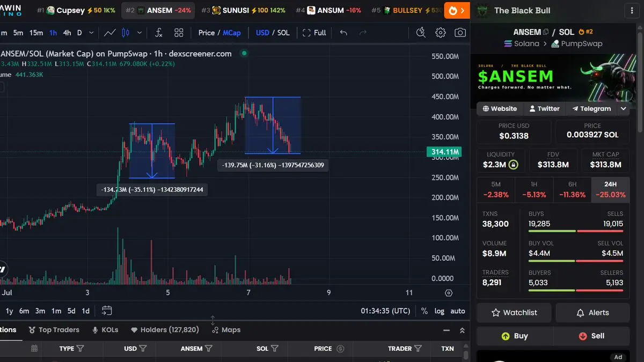Click the red Sell button
Screen dimensions: 644x362
(591, 336)
